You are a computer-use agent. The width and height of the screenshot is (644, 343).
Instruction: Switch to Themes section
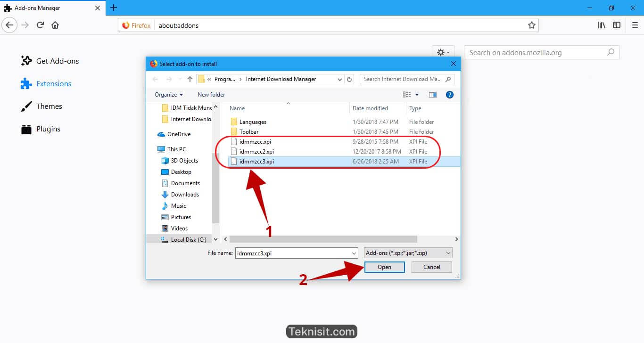tap(41, 106)
